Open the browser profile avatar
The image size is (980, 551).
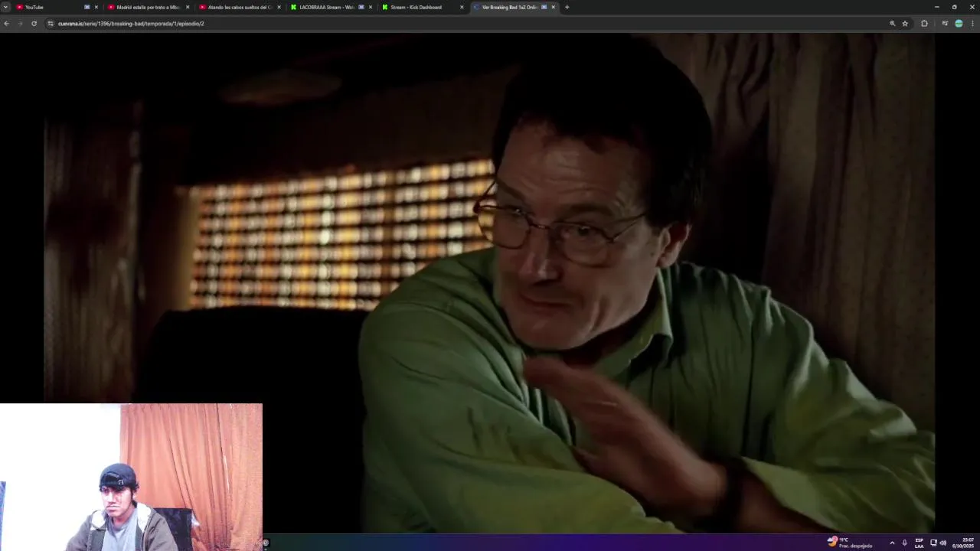click(959, 24)
